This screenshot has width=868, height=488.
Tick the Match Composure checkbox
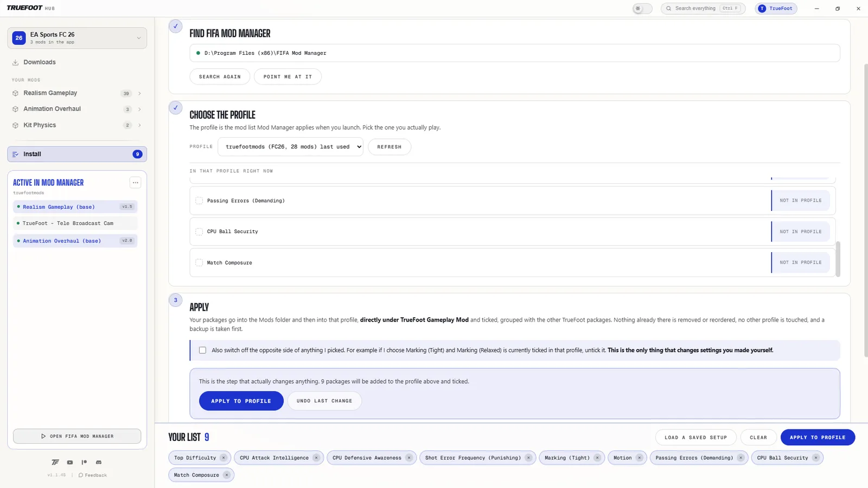tap(199, 262)
